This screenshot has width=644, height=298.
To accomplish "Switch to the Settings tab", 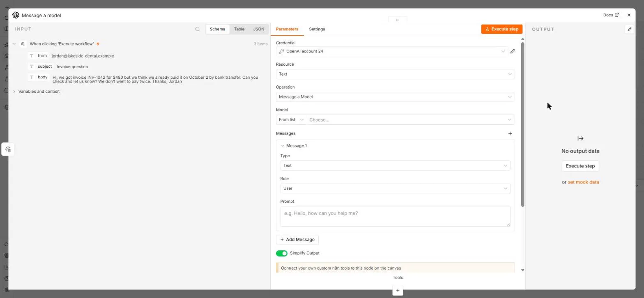I will pyautogui.click(x=317, y=29).
